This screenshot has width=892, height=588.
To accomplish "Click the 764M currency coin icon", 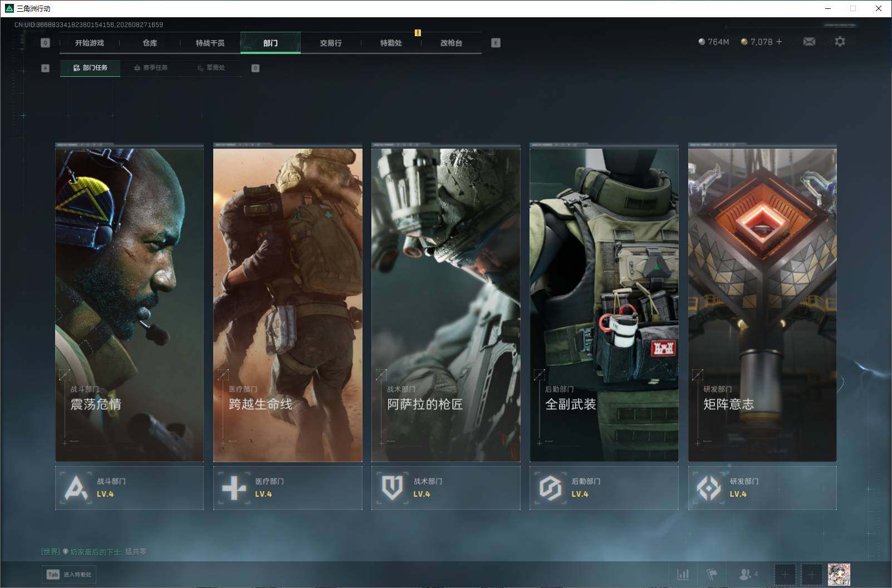I will [702, 42].
